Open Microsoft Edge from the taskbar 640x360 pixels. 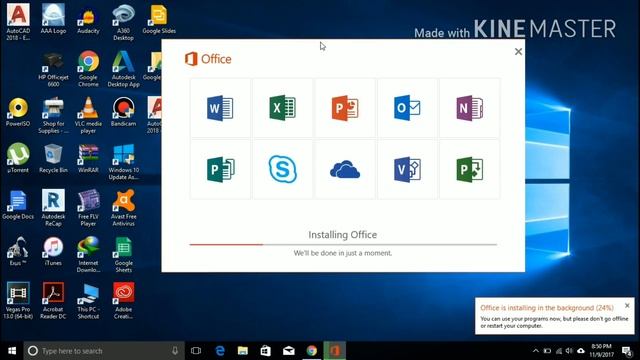tap(220, 351)
